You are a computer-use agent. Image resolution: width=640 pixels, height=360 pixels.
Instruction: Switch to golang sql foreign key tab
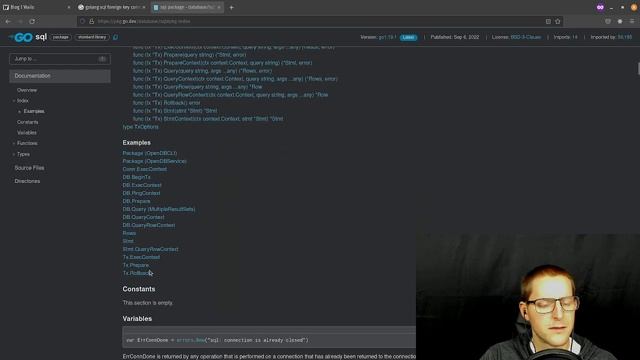(x=112, y=7)
